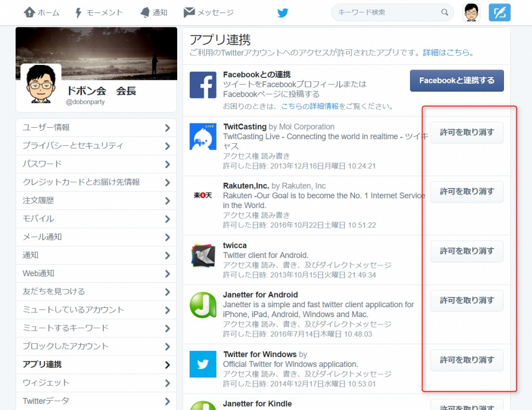This screenshot has width=532, height=410.
Task: Click the Twitter for Windows app icon
Action: click(203, 364)
